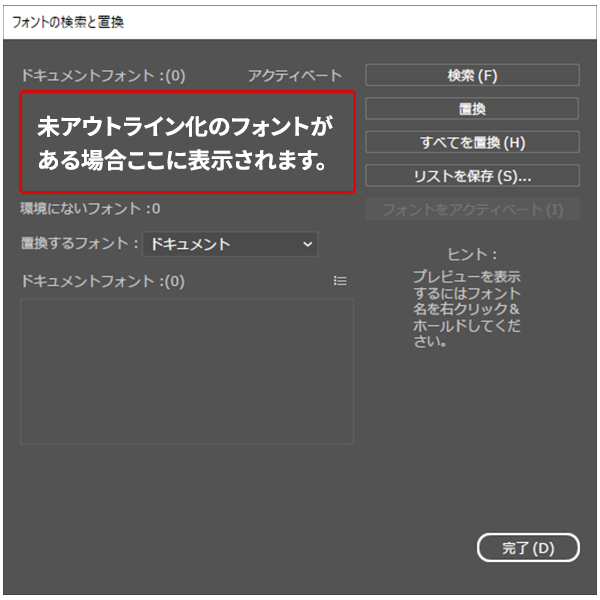Click the upper ドキュメントフォント :(0) label
This screenshot has width=600, height=600.
coord(103,75)
